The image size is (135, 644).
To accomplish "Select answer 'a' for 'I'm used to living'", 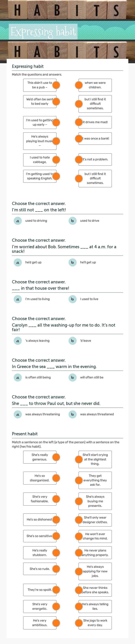I will (17, 299).
